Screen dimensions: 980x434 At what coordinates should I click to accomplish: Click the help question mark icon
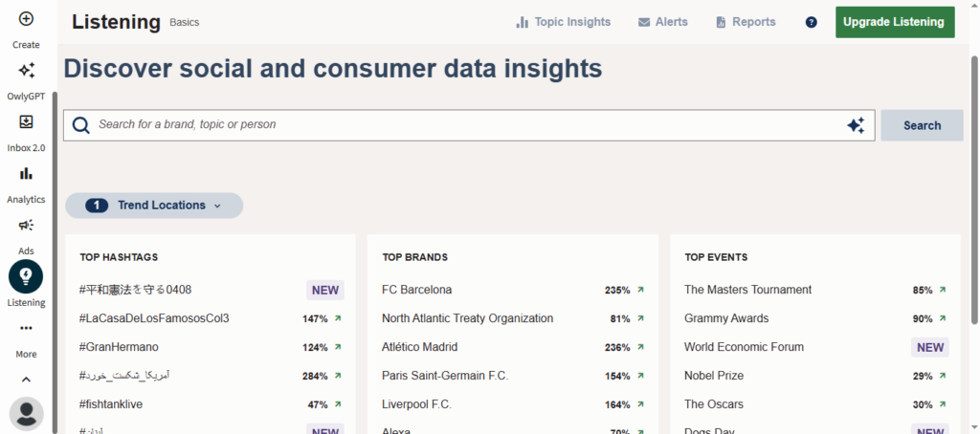tap(812, 23)
